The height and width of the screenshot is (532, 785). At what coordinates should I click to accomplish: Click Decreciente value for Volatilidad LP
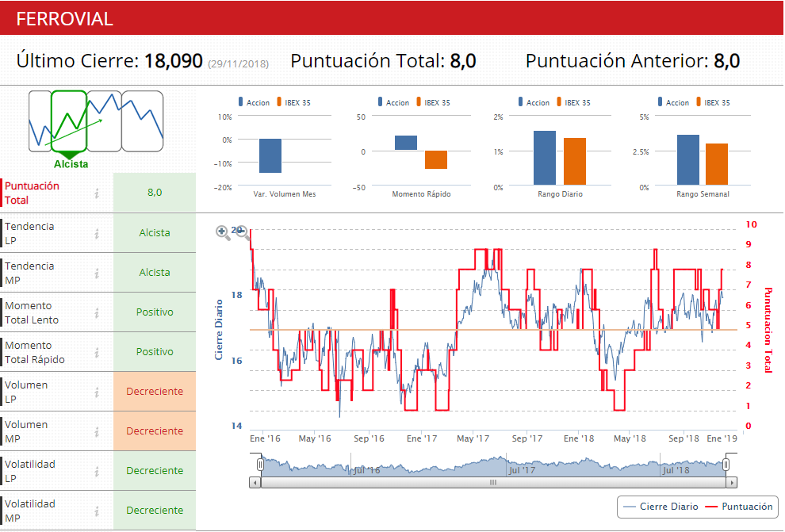[x=155, y=470]
